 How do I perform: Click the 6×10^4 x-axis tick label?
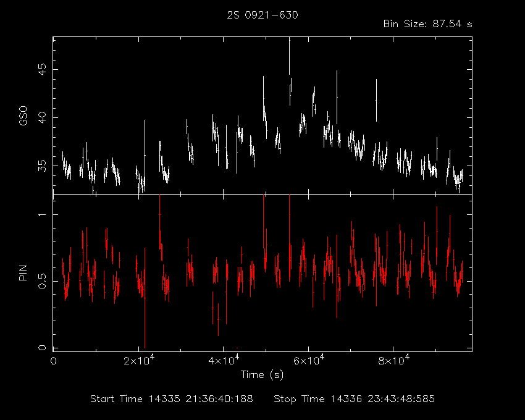click(309, 359)
